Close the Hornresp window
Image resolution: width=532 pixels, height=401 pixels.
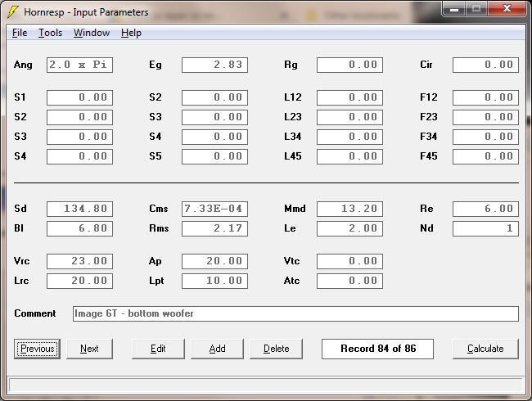point(507,9)
